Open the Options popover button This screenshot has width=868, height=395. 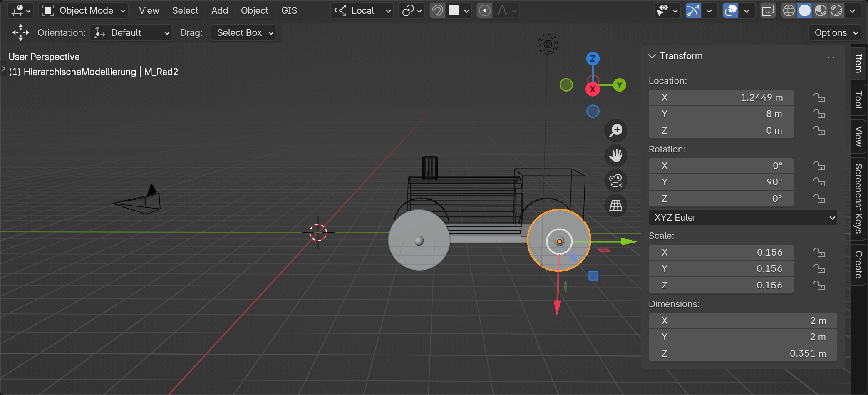(x=836, y=32)
